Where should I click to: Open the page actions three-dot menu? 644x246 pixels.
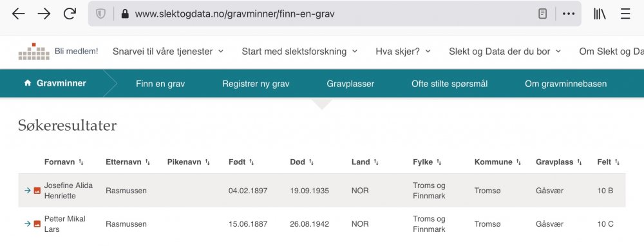569,14
